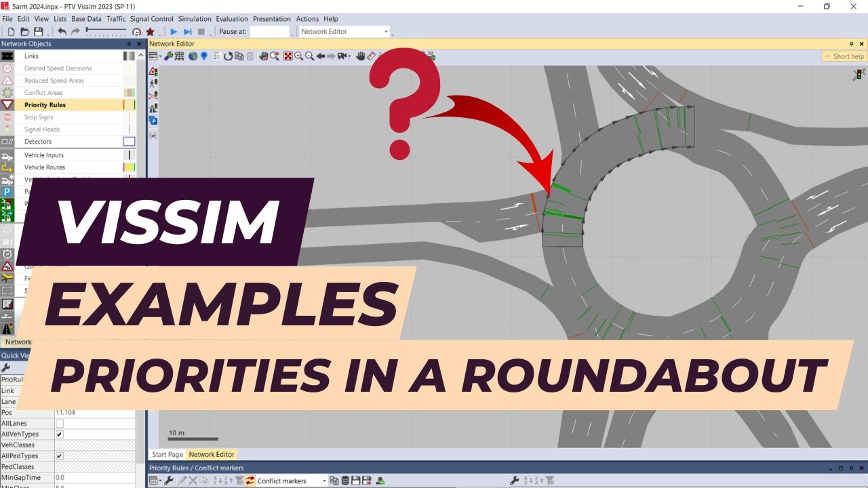Open graphic parameters wrench in Network Editor
The height and width of the screenshot is (488, 868).
pos(167,56)
